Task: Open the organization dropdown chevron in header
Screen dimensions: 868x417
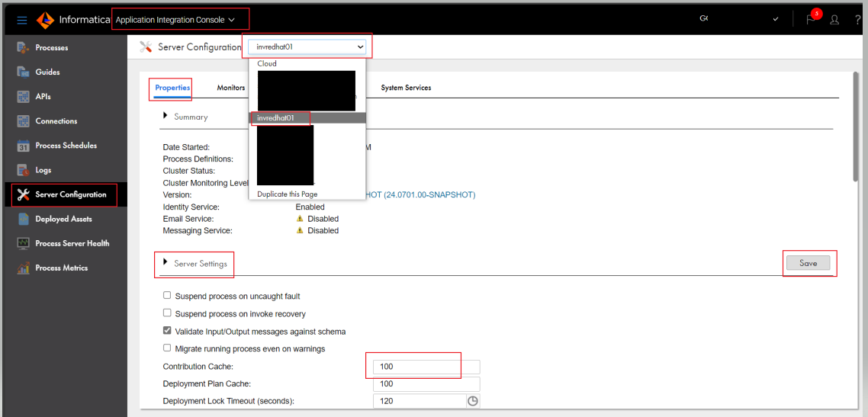Action: (776, 19)
